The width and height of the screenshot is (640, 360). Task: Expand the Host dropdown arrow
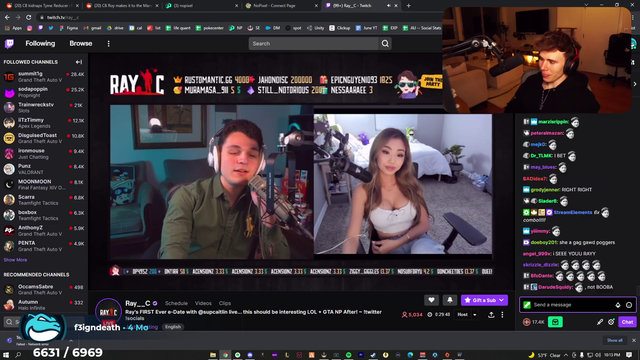click(475, 315)
